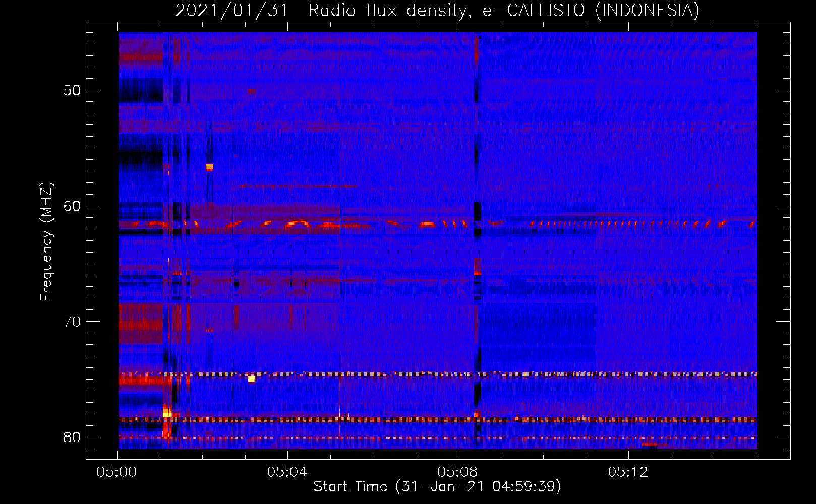Screen dimensions: 816x504
Task: Click the bright yellow burst spot near 75 MHz
Action: tap(252, 379)
